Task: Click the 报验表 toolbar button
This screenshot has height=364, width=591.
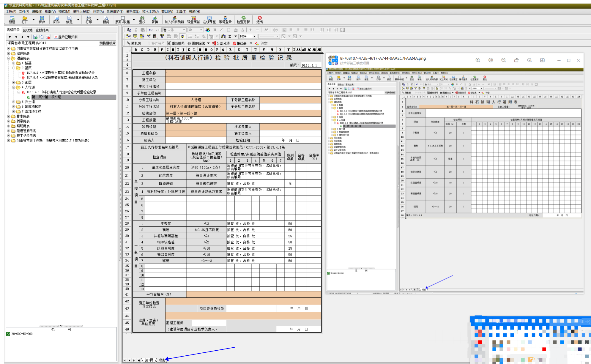Action: [x=240, y=43]
